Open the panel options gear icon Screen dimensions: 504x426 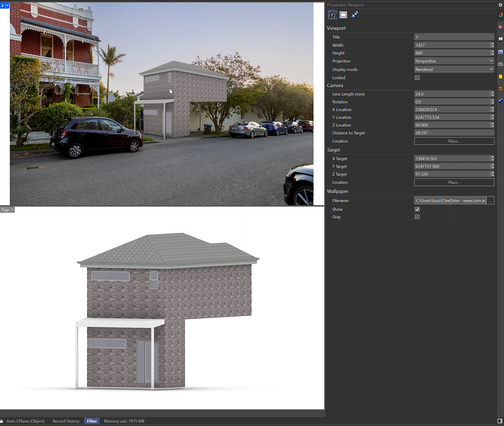500,5
